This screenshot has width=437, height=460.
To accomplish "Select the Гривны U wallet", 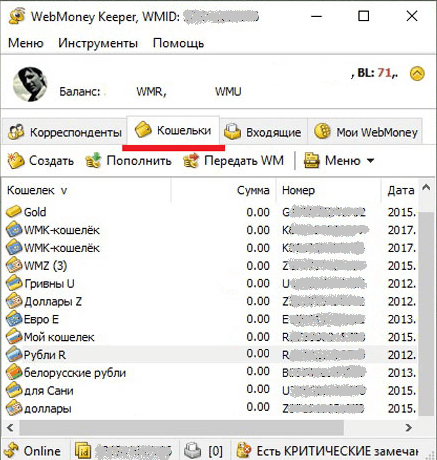I will pos(210,284).
